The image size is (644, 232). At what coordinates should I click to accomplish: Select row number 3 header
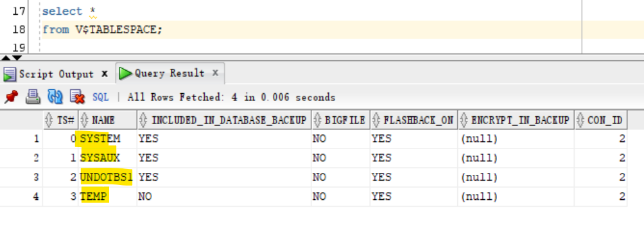pos(21,177)
